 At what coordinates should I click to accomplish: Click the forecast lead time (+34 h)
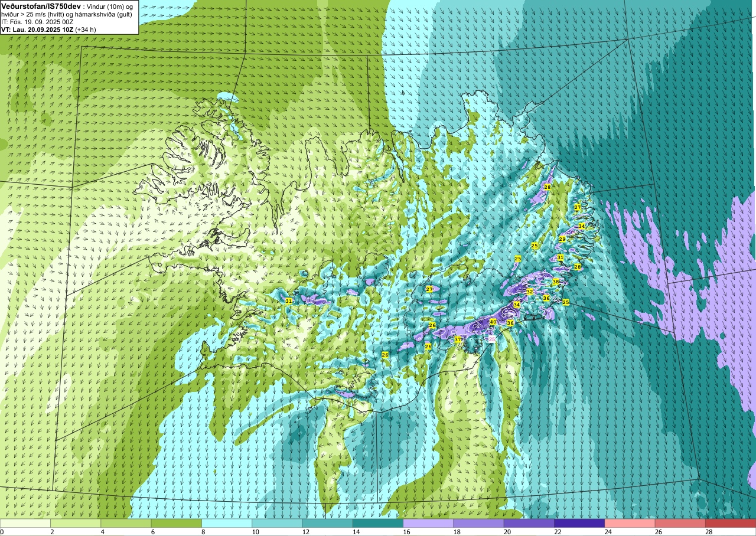(86, 29)
